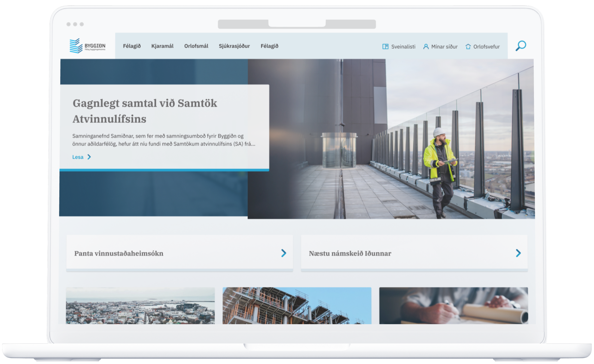Open the last Félagið menu item

269,46
